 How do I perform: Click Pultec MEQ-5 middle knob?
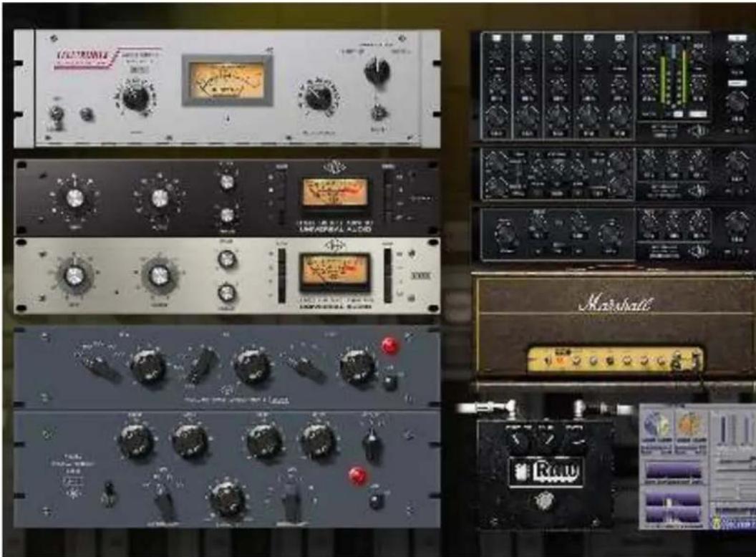(x=251, y=367)
